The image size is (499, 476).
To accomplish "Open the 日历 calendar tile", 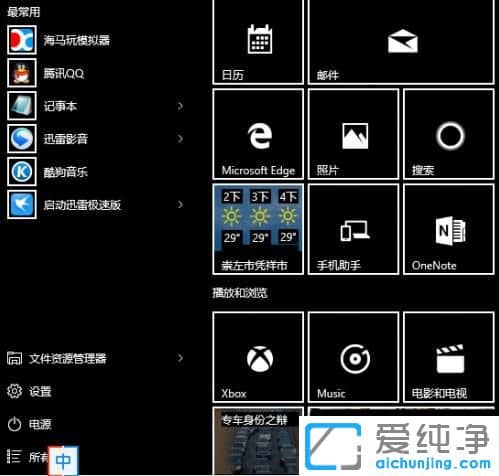I will 258,41.
